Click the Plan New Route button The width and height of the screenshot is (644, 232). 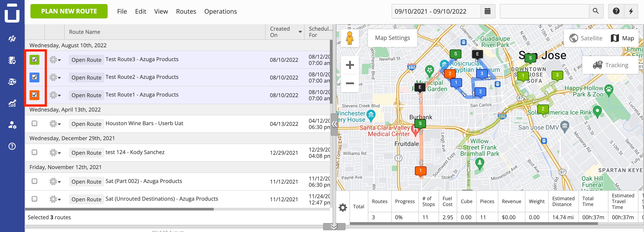click(x=69, y=11)
